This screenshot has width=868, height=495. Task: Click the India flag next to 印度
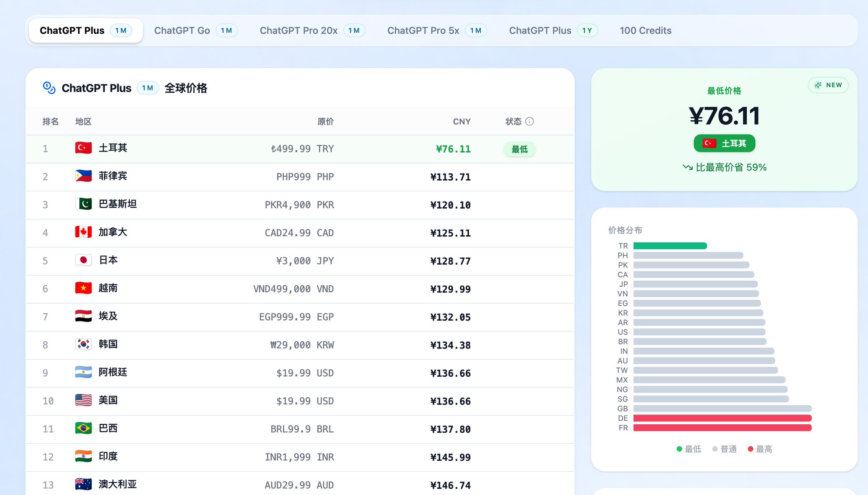coord(83,456)
